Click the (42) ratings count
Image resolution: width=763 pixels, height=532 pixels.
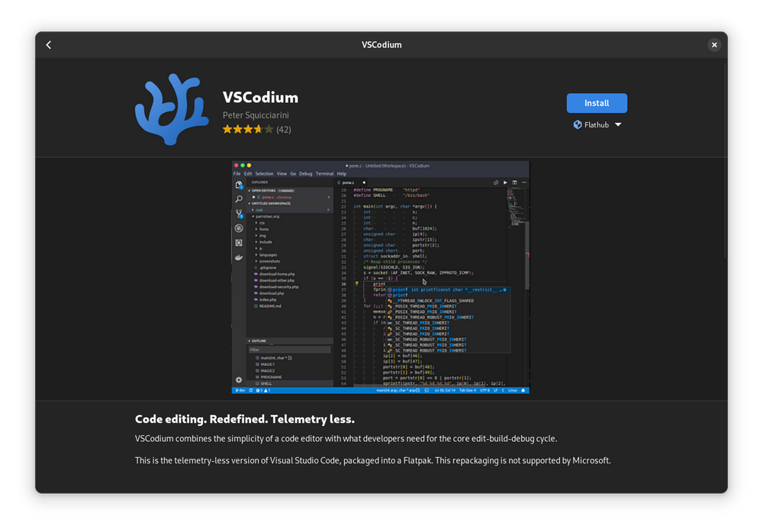[x=283, y=129]
